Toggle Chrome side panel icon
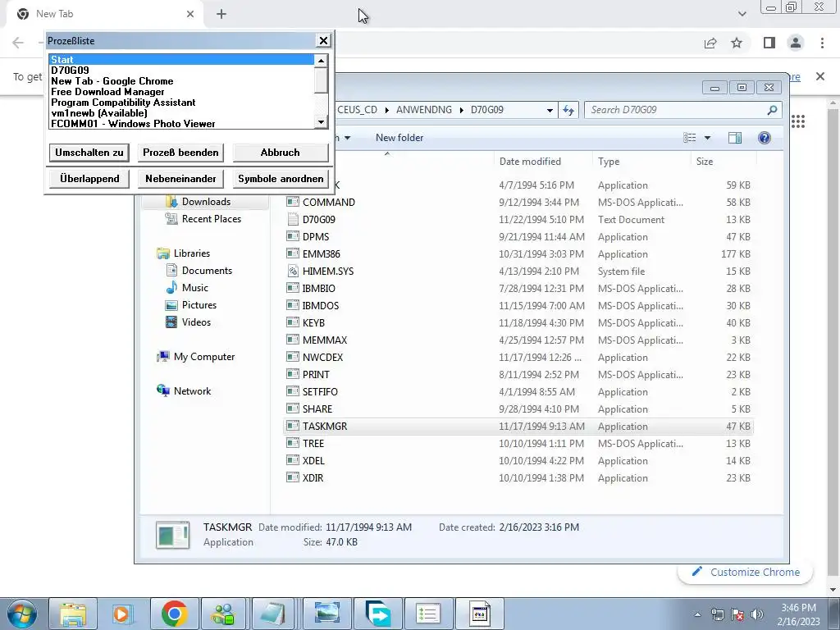 769,43
